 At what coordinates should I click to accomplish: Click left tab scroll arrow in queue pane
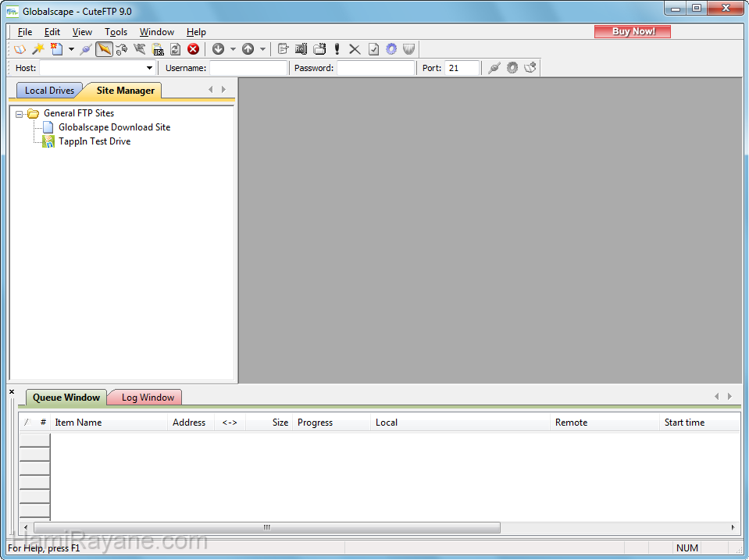coord(716,396)
